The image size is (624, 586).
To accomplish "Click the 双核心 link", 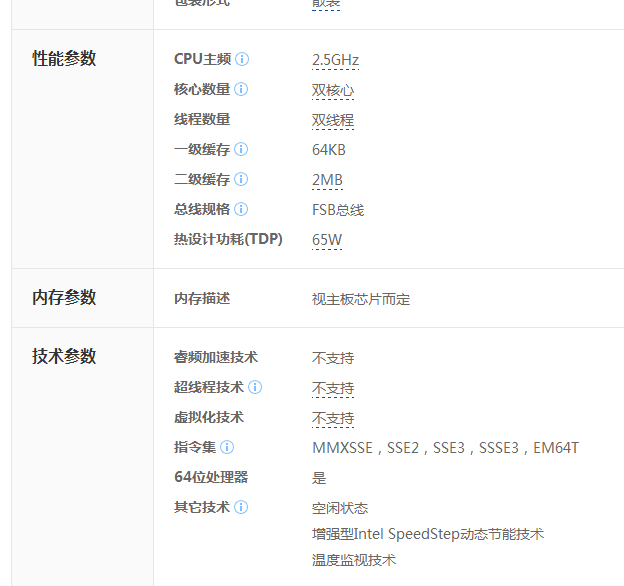I will [333, 90].
